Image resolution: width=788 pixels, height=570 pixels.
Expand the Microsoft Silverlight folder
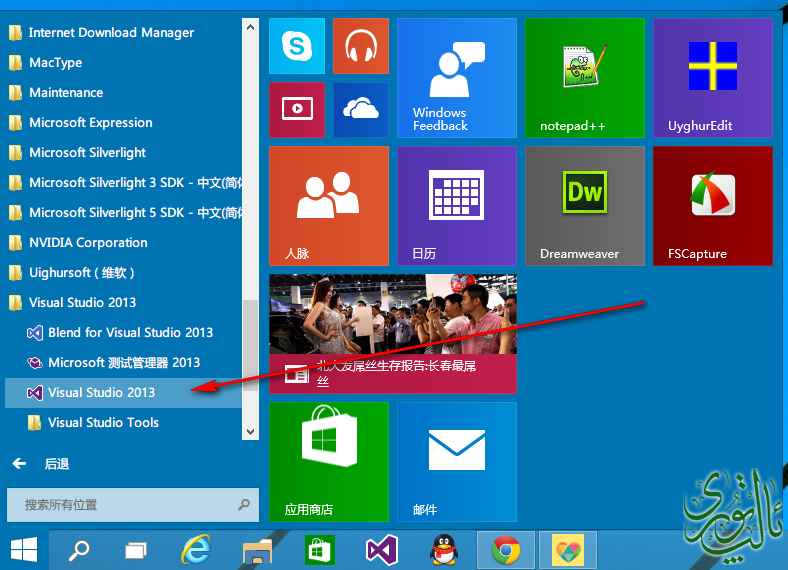point(123,153)
